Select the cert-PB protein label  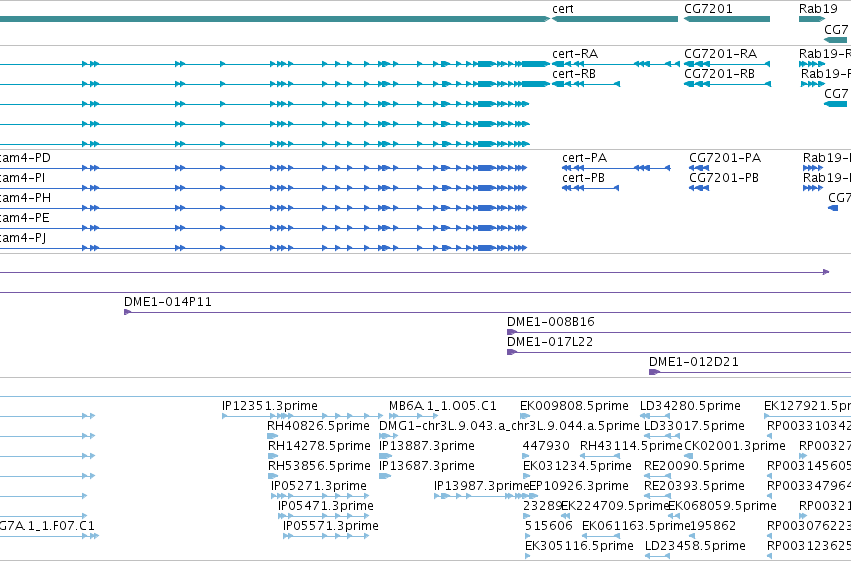click(583, 178)
